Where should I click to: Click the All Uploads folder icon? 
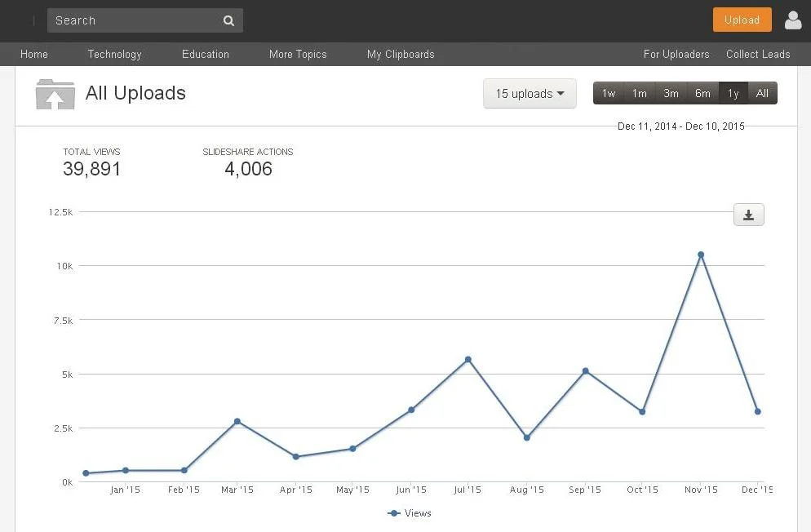(x=55, y=94)
